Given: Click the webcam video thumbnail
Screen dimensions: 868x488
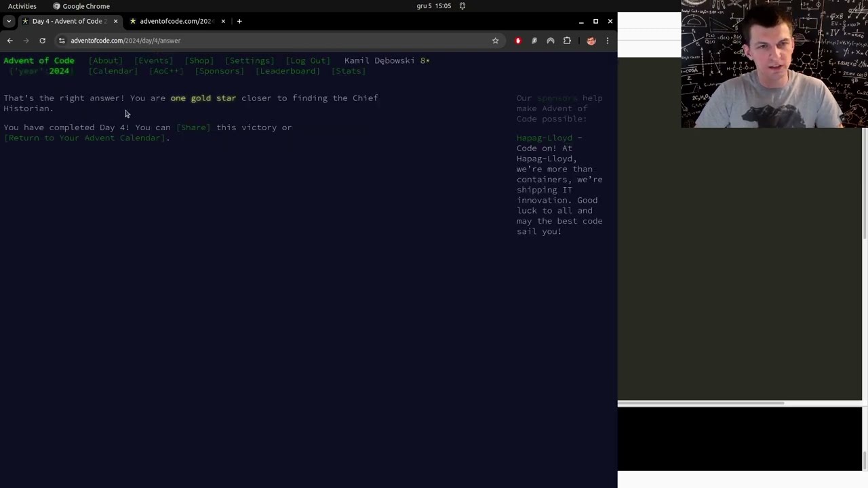Looking at the screenshot, I should (774, 64).
